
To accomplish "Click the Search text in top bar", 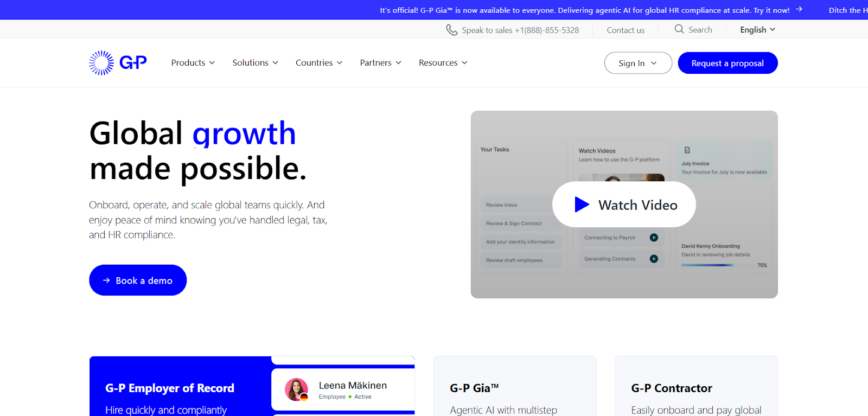I will pos(700,30).
